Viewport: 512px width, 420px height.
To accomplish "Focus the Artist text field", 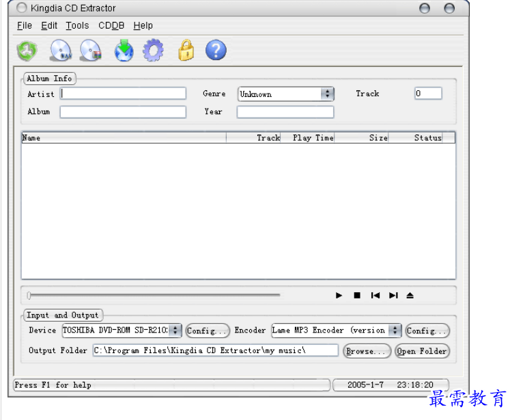I will [123, 94].
